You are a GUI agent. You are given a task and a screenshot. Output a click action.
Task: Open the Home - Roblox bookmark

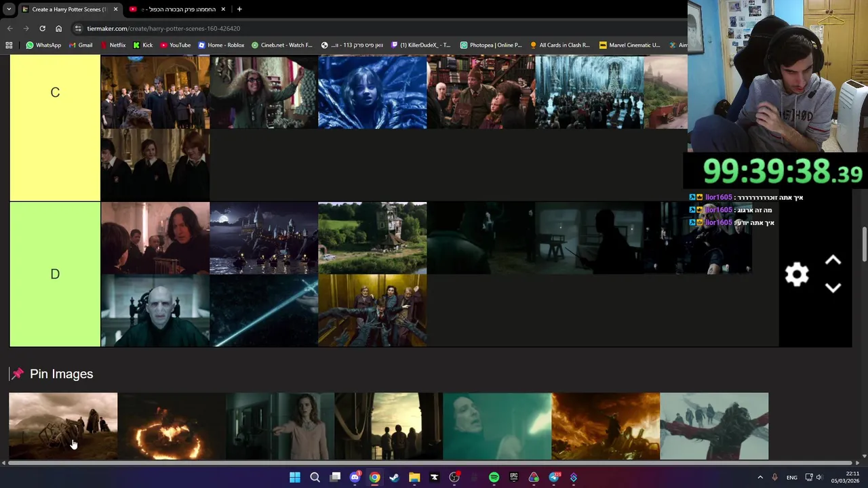[x=221, y=45]
